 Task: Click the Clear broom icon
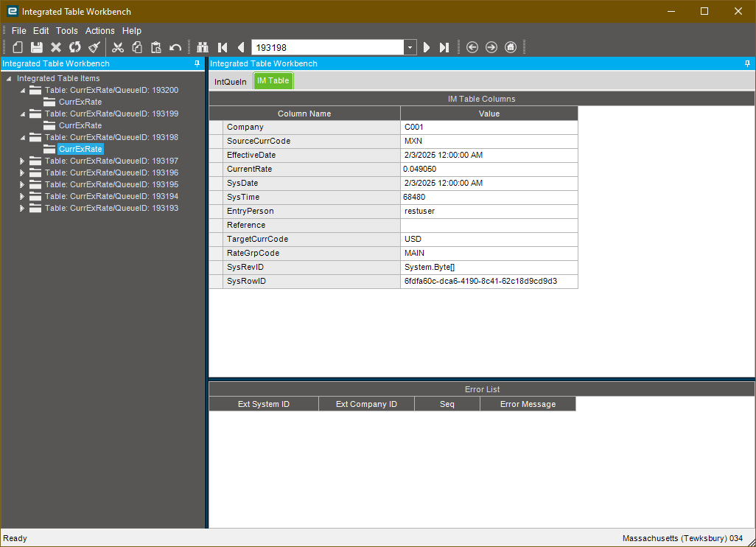click(x=94, y=47)
